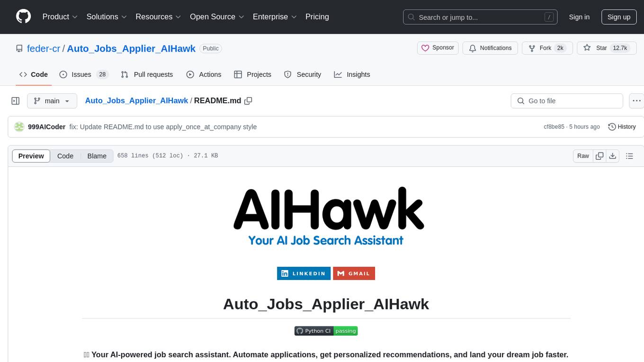
Task: Switch to the Security tab
Action: (x=302, y=74)
